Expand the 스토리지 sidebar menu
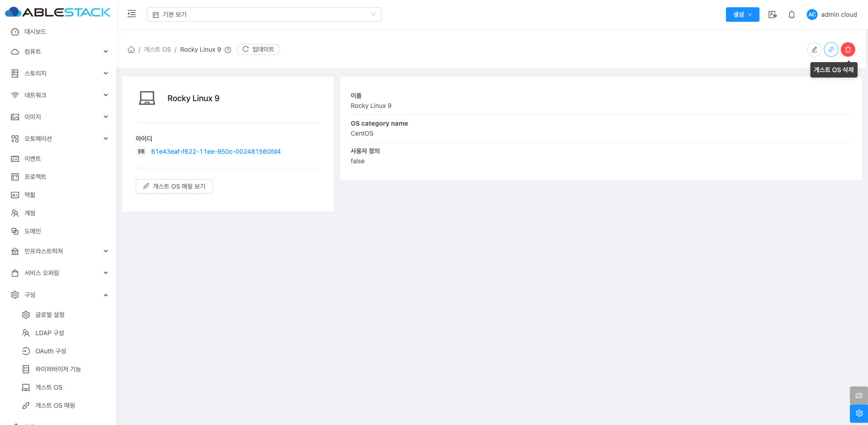 (x=58, y=73)
